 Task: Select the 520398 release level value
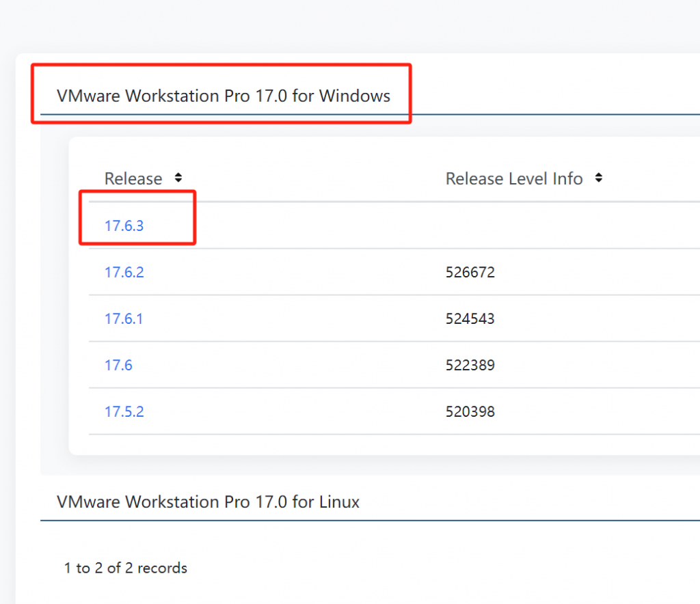[470, 411]
